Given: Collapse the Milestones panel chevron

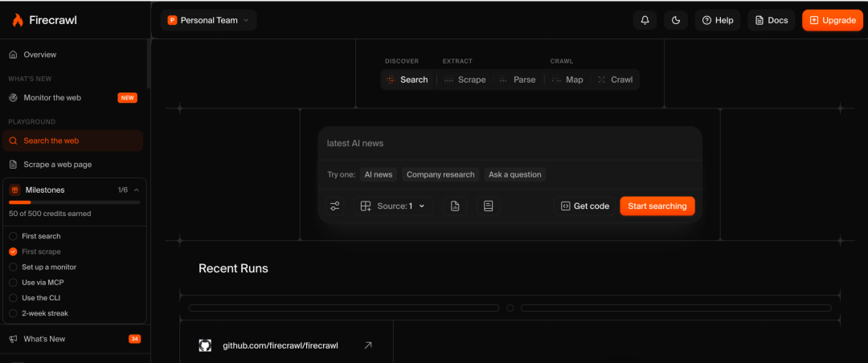Looking at the screenshot, I should coord(137,190).
